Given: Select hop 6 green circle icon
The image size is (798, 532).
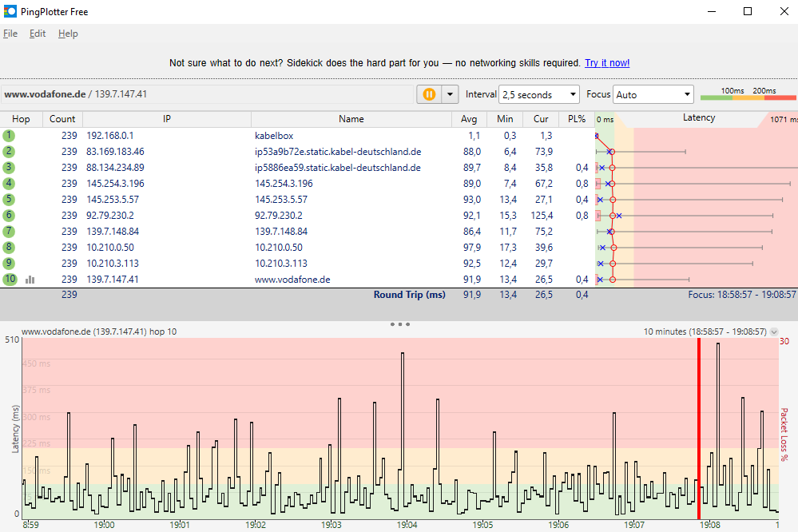Looking at the screenshot, I should tap(9, 216).
